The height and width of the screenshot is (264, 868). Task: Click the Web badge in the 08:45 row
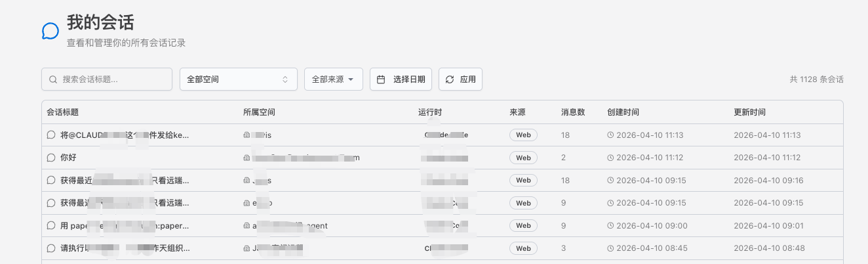point(523,249)
